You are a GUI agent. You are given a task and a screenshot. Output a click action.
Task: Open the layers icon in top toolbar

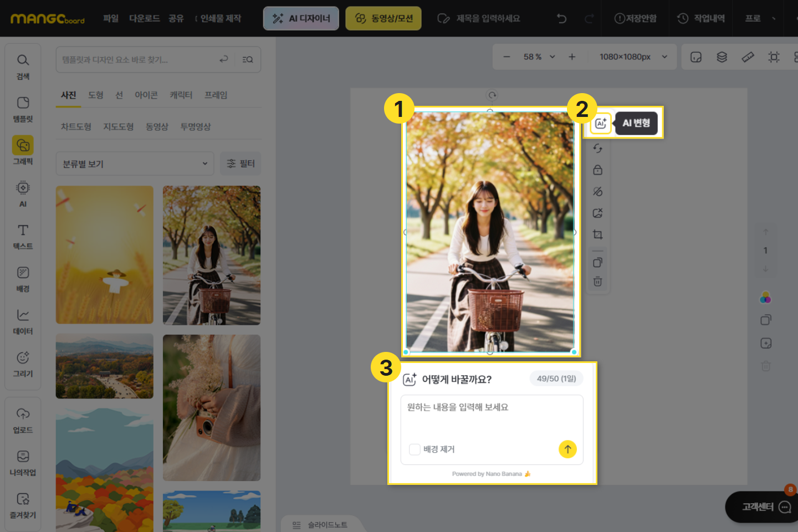[x=722, y=57]
